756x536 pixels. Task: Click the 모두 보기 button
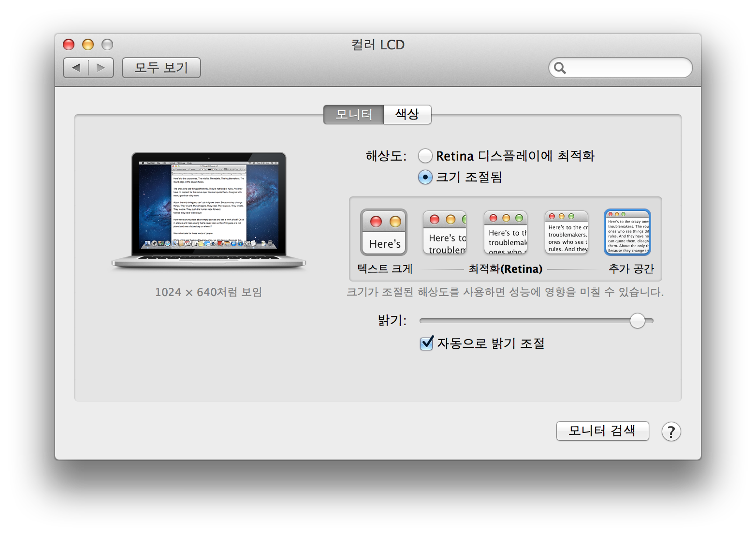point(161,68)
